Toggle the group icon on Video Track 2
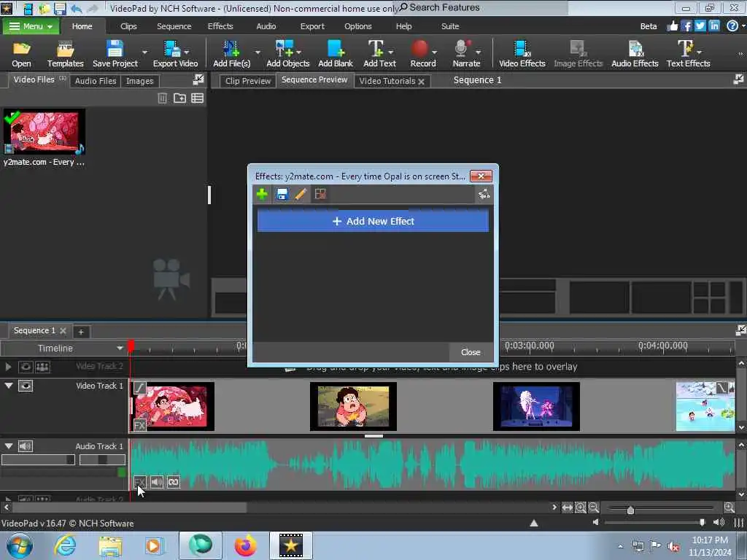This screenshot has height=560, width=747. 42,367
